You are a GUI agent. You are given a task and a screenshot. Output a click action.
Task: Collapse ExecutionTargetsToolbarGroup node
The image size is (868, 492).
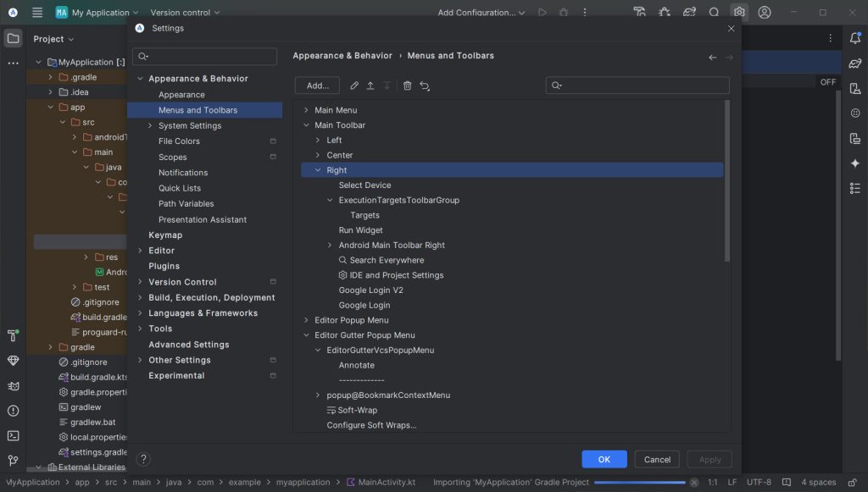pos(330,200)
